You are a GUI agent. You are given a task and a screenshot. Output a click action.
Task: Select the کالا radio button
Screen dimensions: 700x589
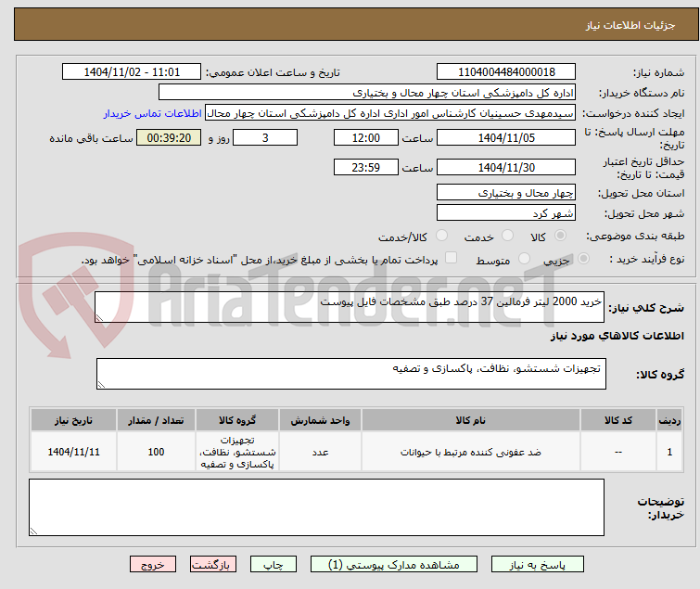coord(560,236)
